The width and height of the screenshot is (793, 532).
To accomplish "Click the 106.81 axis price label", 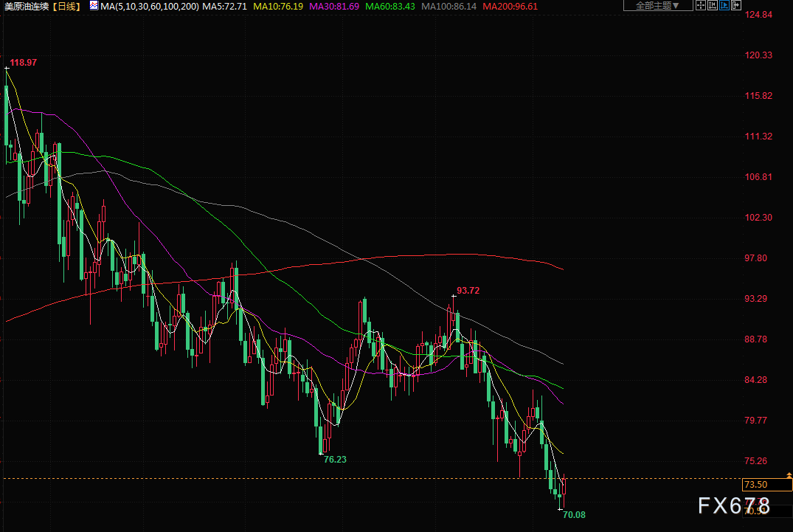I will tap(758, 177).
